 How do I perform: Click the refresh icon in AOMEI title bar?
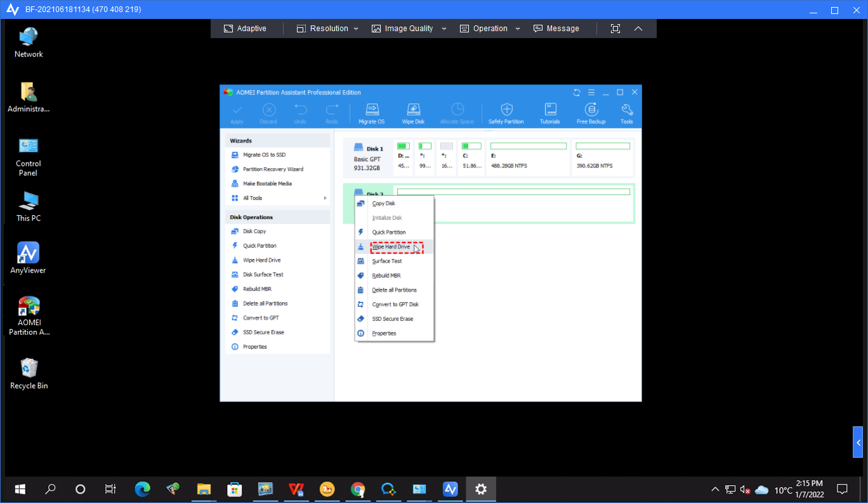pyautogui.click(x=577, y=93)
